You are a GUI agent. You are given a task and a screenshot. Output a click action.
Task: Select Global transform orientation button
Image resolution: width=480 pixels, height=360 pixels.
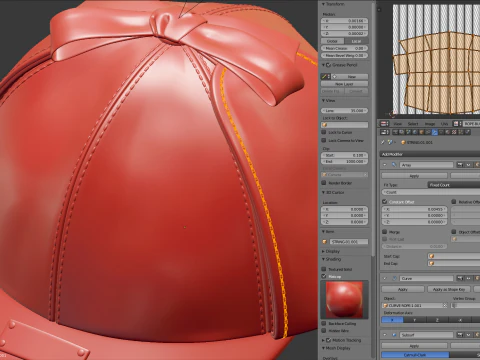pyautogui.click(x=332, y=41)
